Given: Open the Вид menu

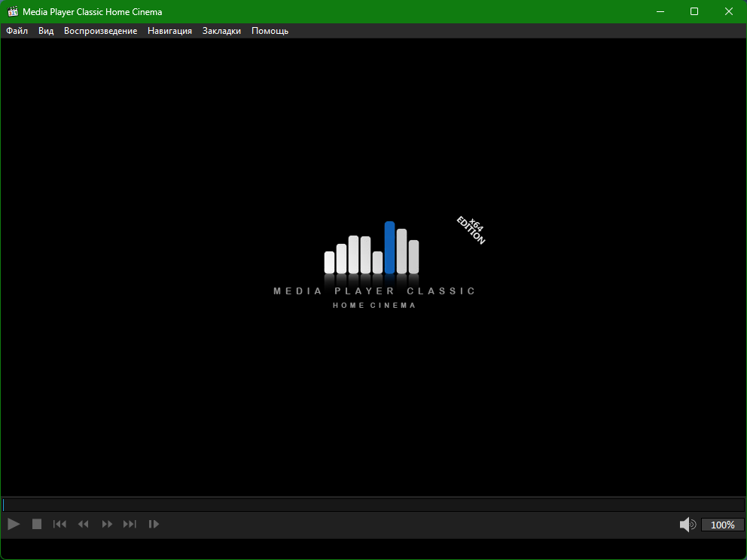Looking at the screenshot, I should click(x=46, y=31).
